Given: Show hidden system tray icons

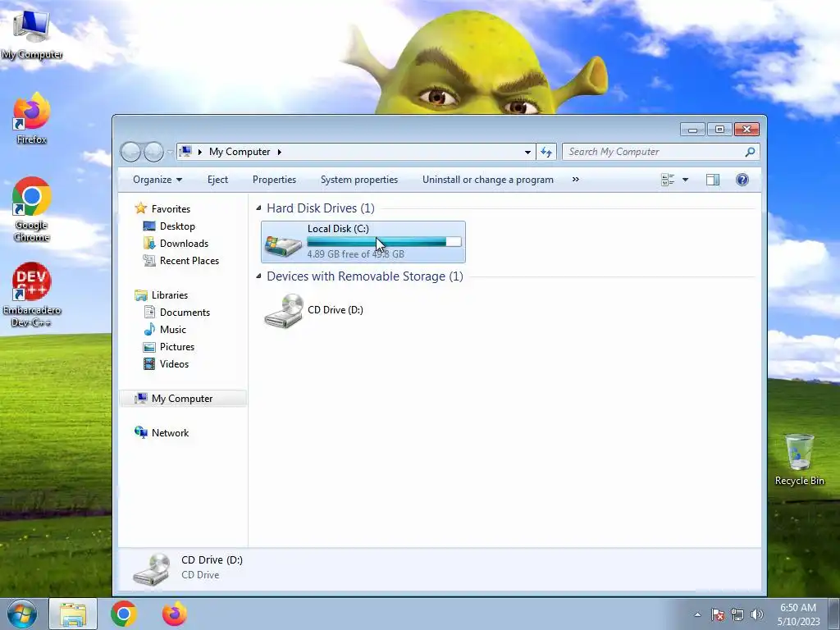Looking at the screenshot, I should tap(697, 614).
